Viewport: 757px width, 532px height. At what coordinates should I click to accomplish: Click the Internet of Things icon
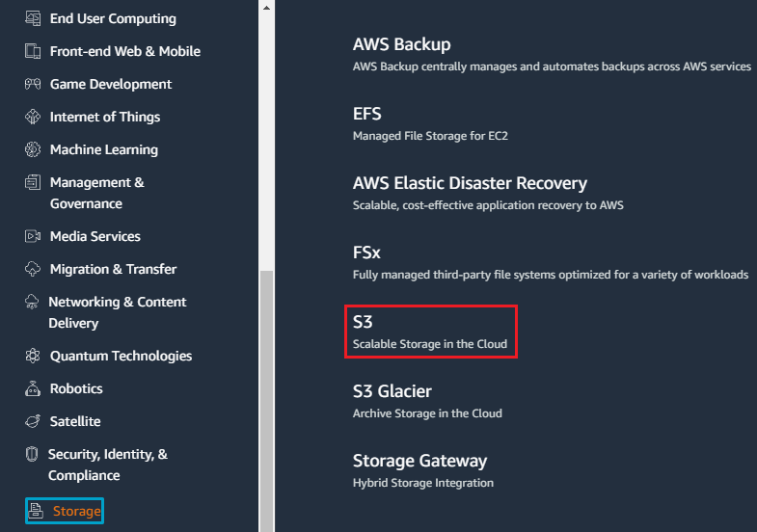tap(33, 117)
